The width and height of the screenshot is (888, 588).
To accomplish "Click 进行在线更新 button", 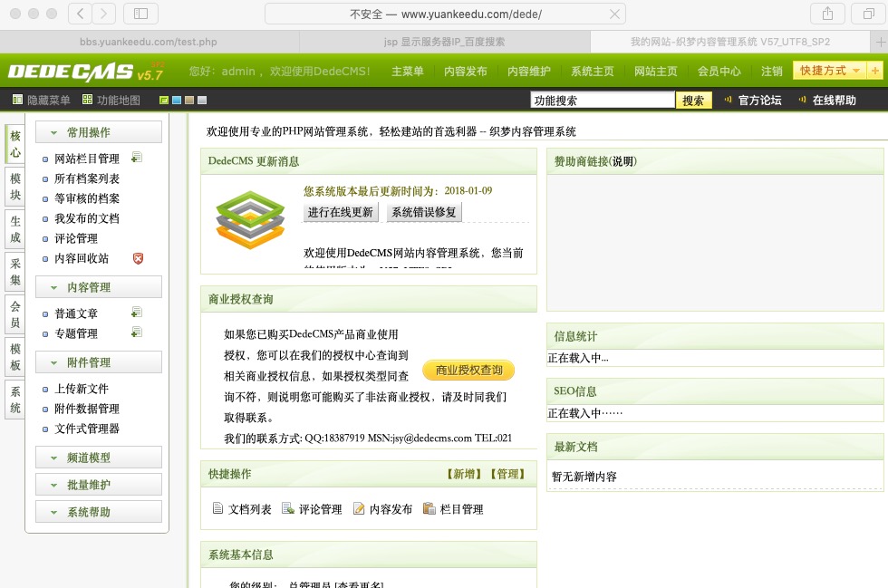I will pyautogui.click(x=341, y=212).
